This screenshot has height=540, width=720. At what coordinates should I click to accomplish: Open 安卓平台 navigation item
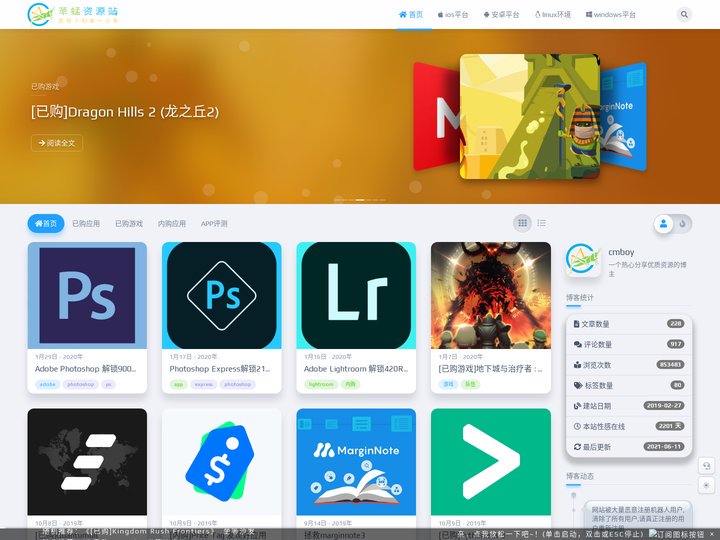501,15
